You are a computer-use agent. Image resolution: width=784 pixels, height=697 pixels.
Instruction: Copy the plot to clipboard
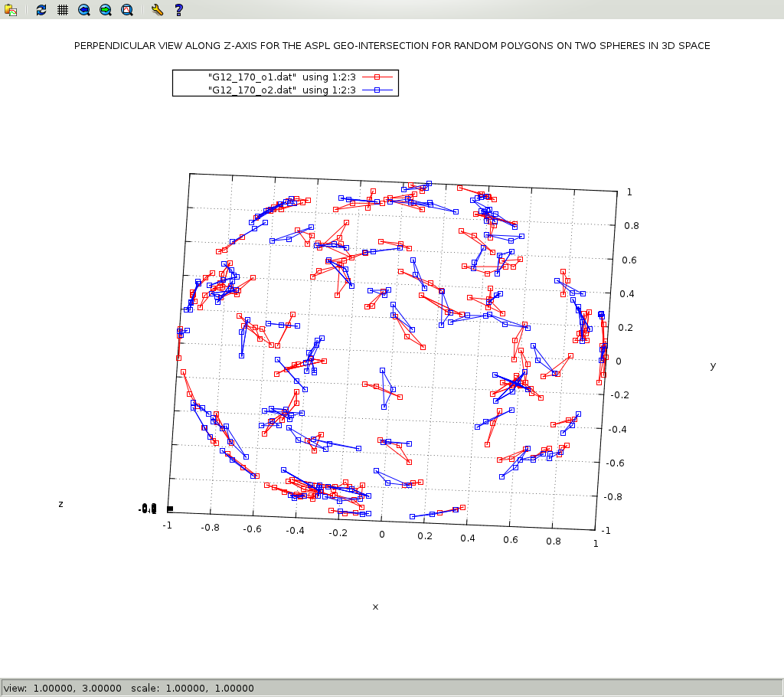[11, 10]
